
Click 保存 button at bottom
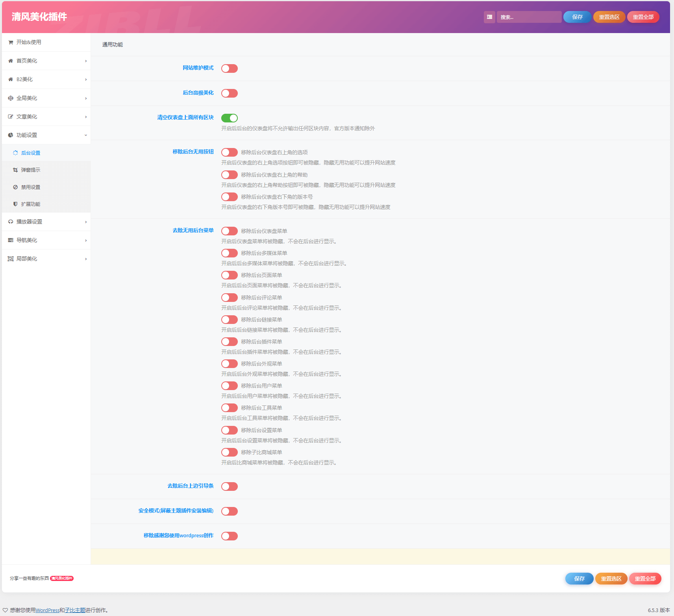pos(579,579)
